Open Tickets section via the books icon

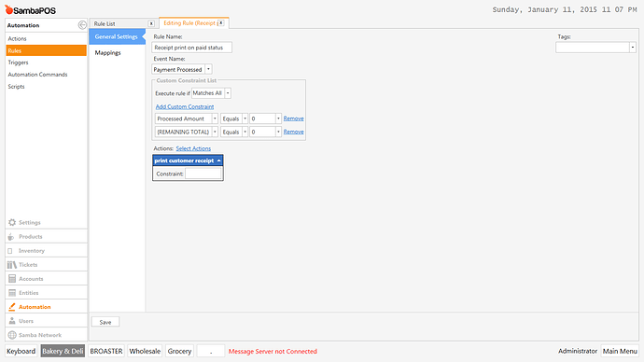click(x=12, y=265)
